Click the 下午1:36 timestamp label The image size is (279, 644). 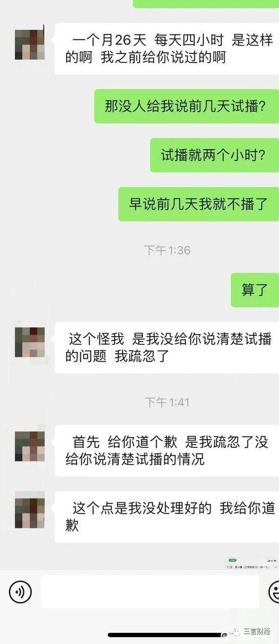[167, 250]
